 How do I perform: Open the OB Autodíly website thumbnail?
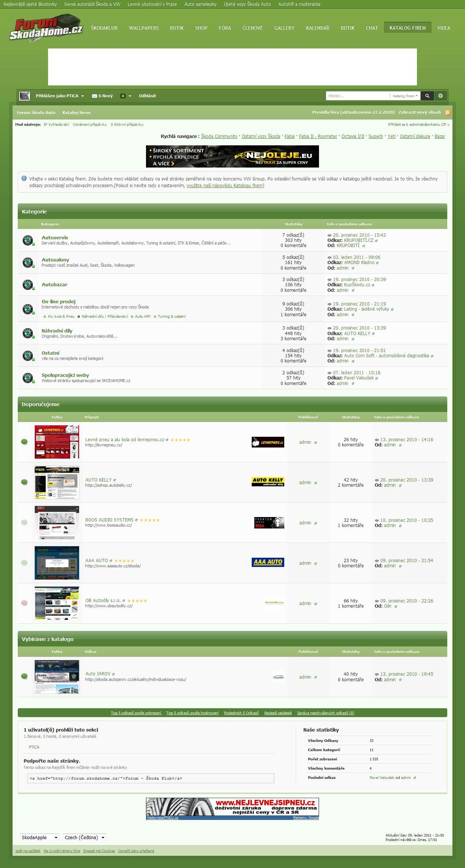(x=57, y=603)
